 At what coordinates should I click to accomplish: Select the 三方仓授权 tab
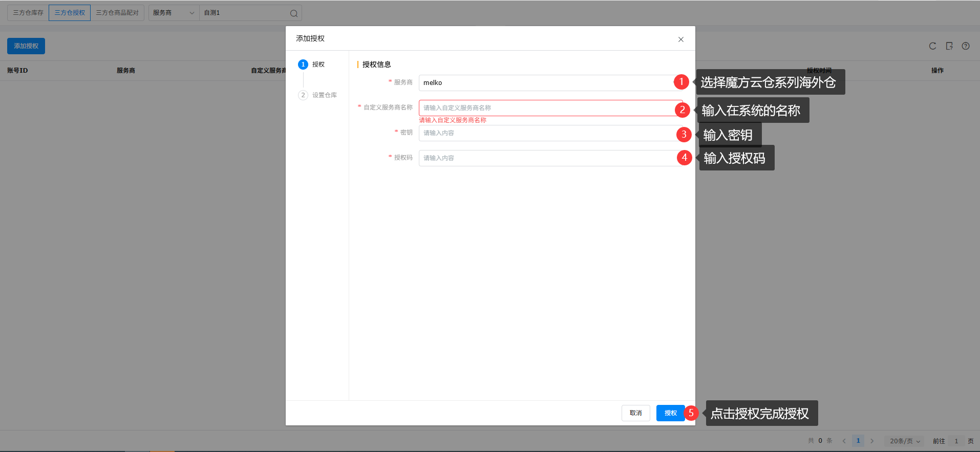pyautogui.click(x=70, y=13)
